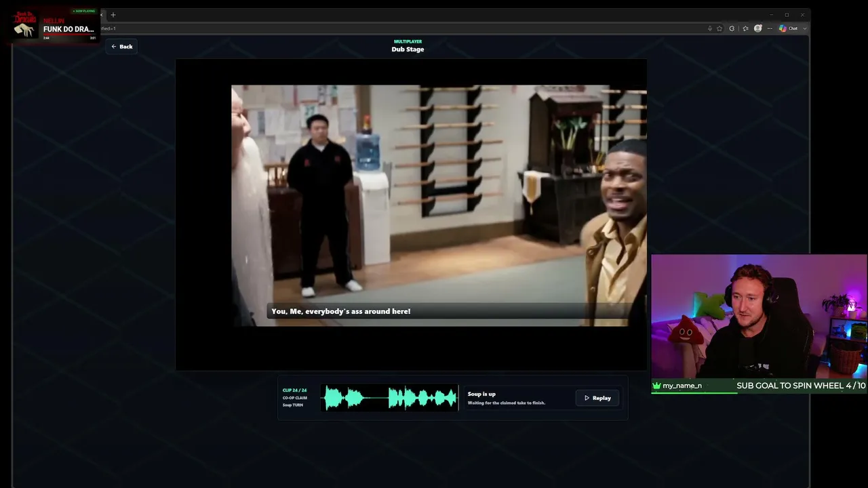
Task: Click the subtitle line 'You, Me, everybody's ass around here!'
Action: click(x=341, y=312)
